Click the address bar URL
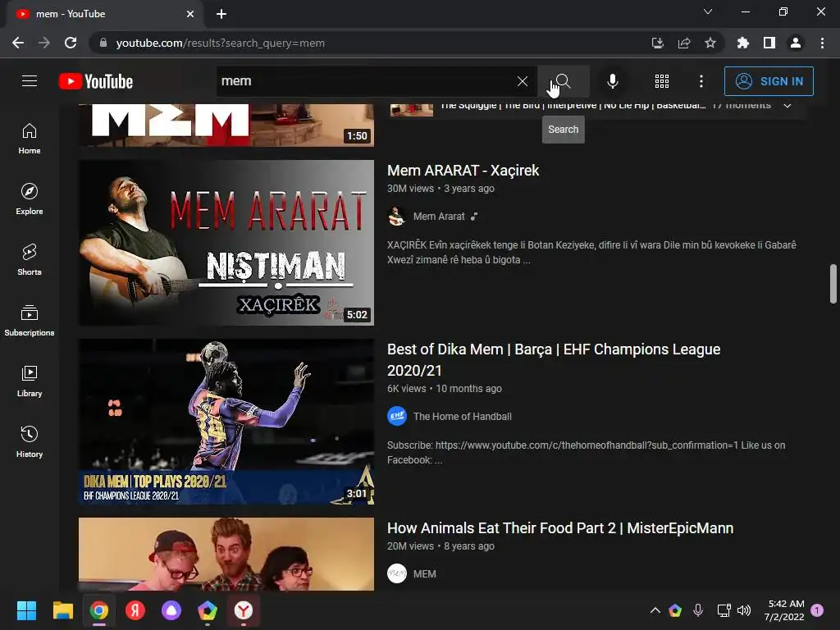 [x=220, y=43]
